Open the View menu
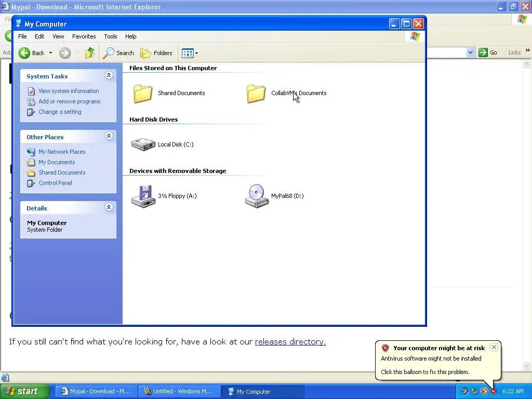 click(58, 36)
